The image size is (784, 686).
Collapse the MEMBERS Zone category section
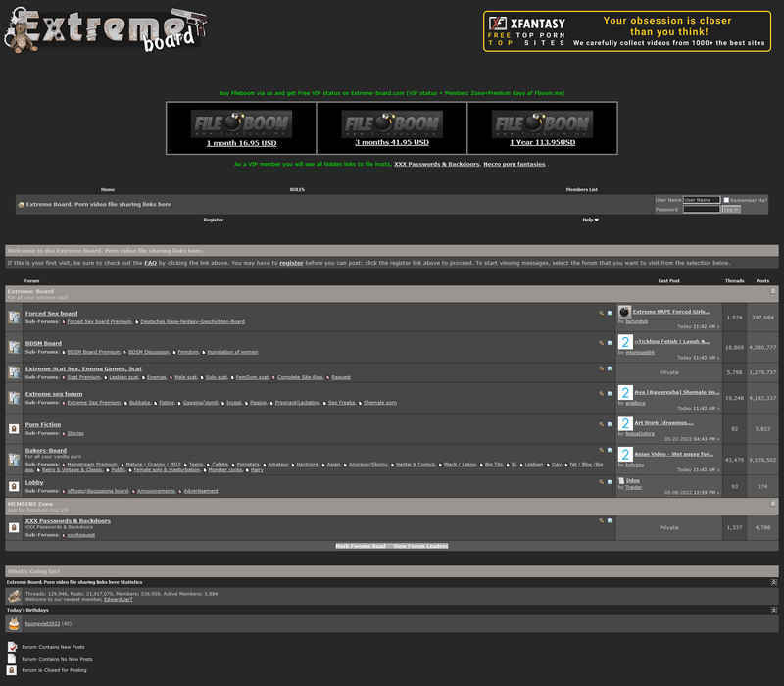pyautogui.click(x=773, y=504)
